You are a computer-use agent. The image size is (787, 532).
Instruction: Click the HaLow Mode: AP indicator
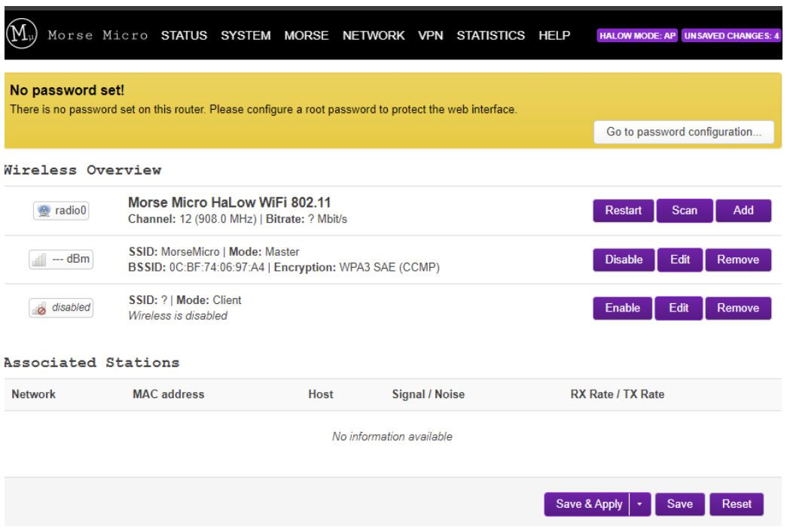[637, 36]
